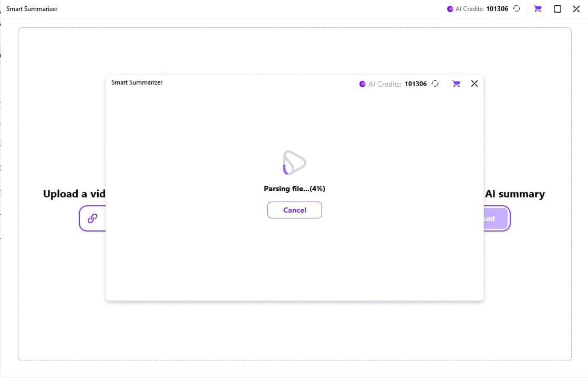Click the AI Credits coin in main title bar
The width and height of the screenshot is (588, 378).
[450, 9]
